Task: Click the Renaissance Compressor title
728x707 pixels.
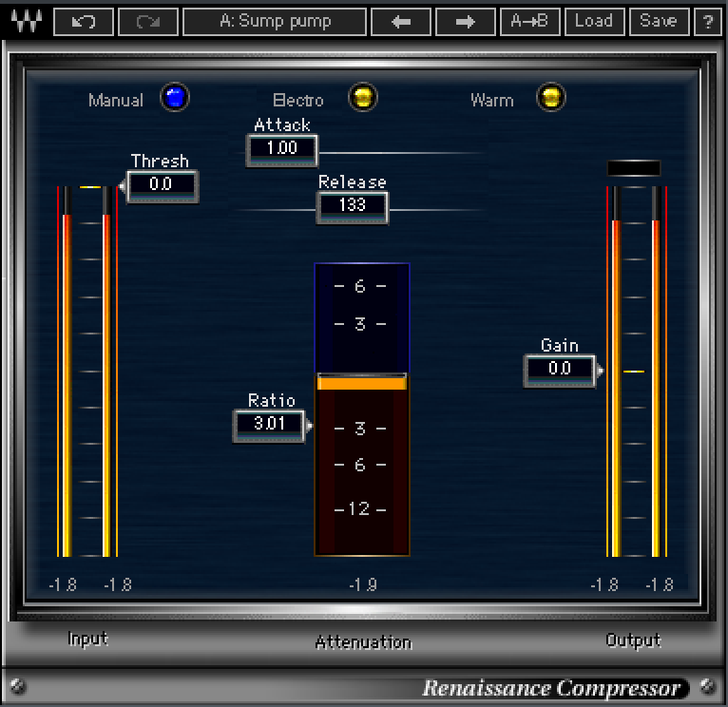Action: click(x=551, y=688)
